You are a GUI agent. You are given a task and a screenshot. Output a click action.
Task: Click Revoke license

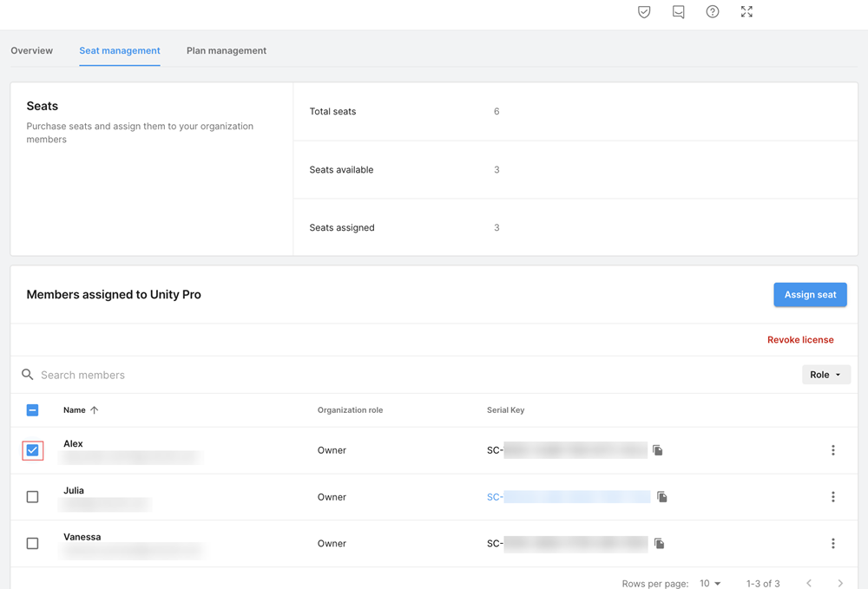(x=800, y=339)
